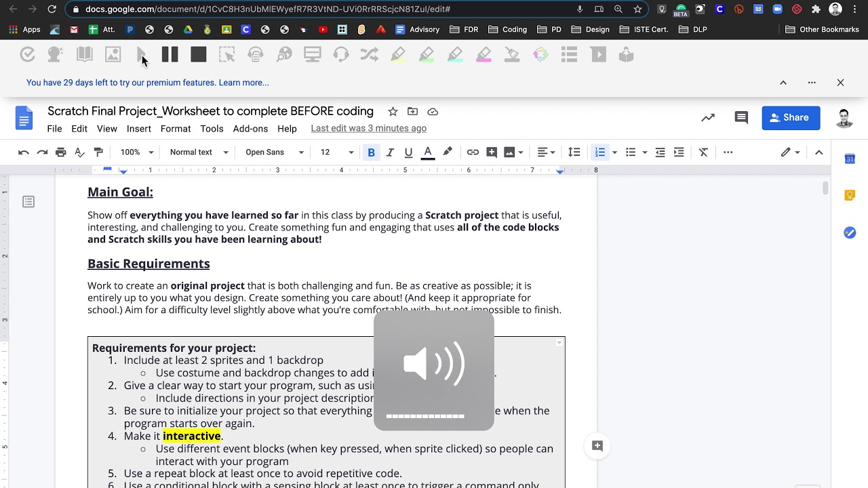The width and height of the screenshot is (868, 488).
Task: Click the insert link icon
Action: pos(473,152)
